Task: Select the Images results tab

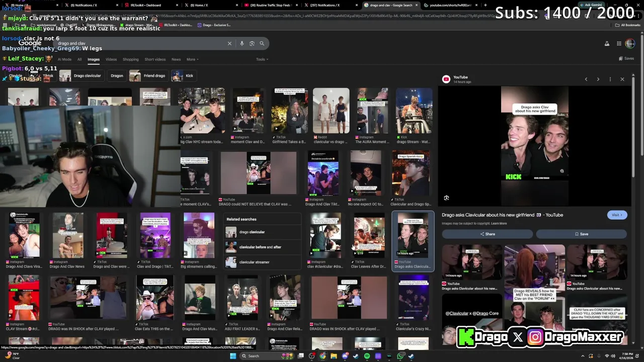Action: tap(94, 59)
